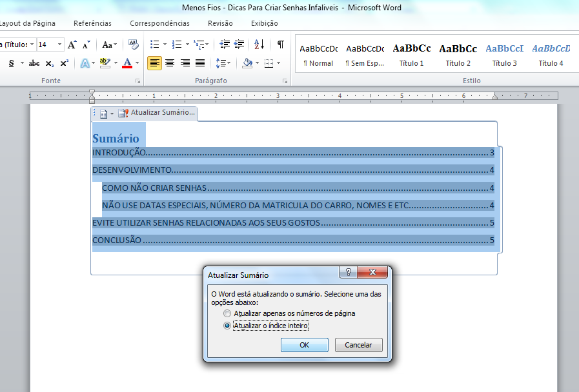The width and height of the screenshot is (579, 392).
Task: Choose 'Atualizar apenas os números de página'
Action: (x=227, y=313)
